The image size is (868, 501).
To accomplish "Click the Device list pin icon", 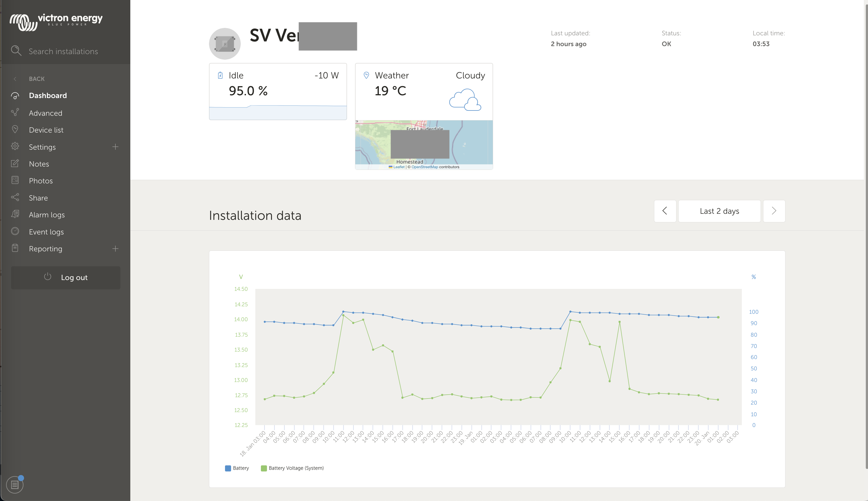I will (15, 129).
